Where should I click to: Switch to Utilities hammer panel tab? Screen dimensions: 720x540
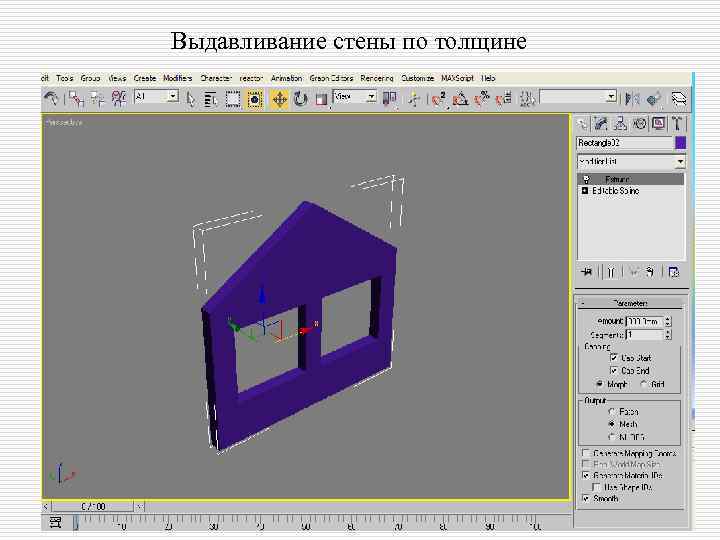(x=677, y=124)
